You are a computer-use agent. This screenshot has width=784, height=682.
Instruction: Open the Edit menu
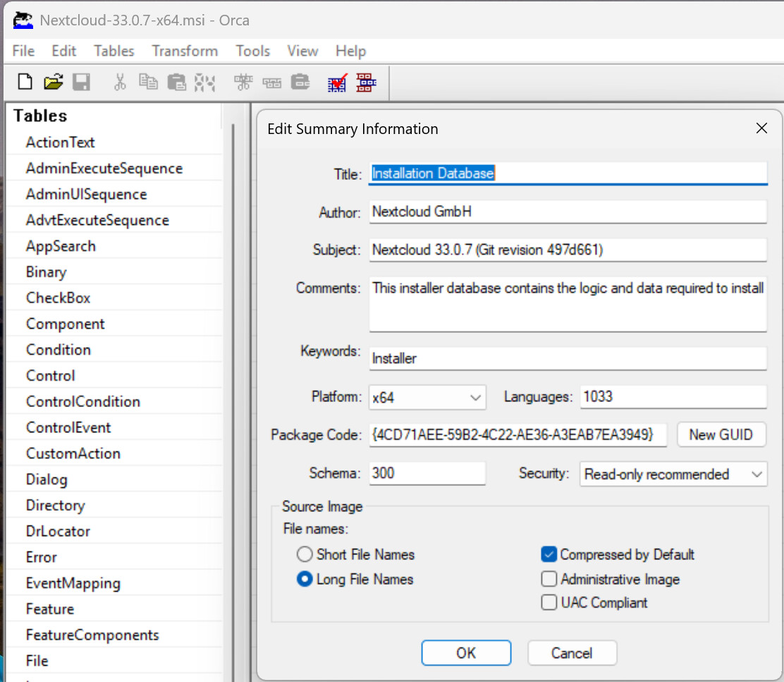click(x=64, y=51)
